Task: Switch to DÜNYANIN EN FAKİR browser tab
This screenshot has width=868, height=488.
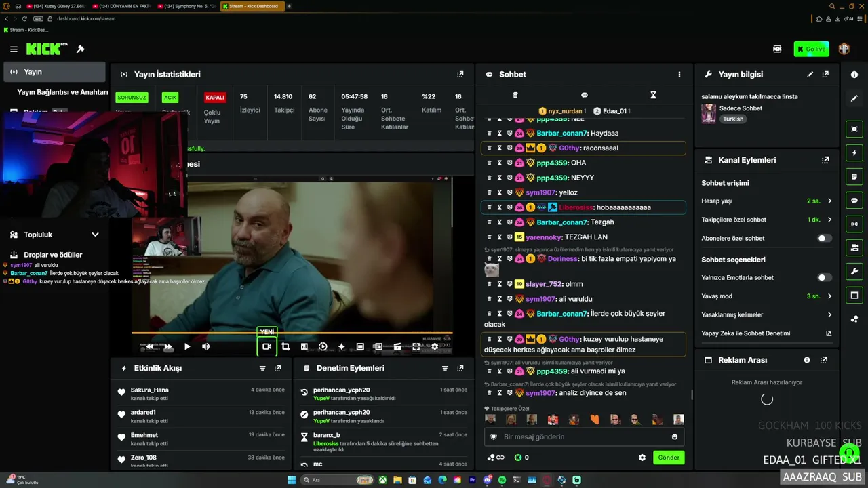Action: tap(121, 6)
